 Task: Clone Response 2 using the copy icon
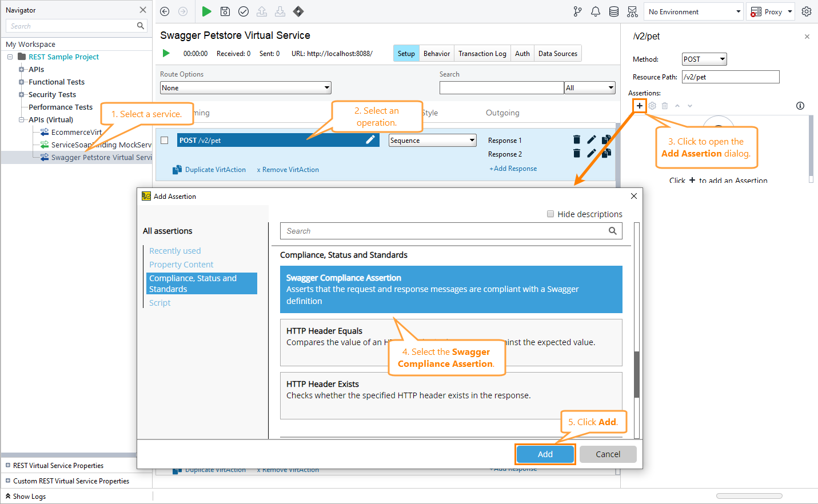click(x=606, y=153)
